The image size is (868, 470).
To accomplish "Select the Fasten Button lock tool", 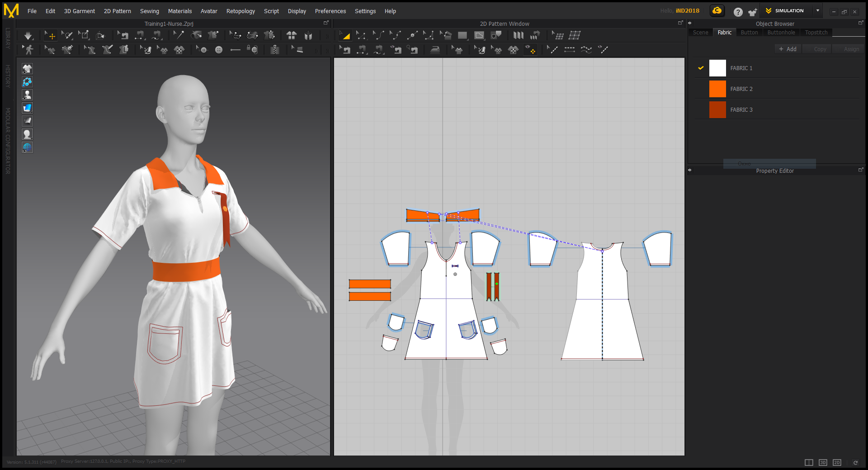I will point(252,50).
